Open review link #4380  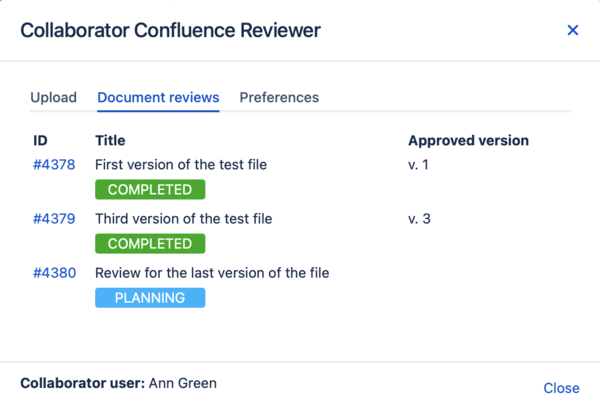(x=54, y=273)
